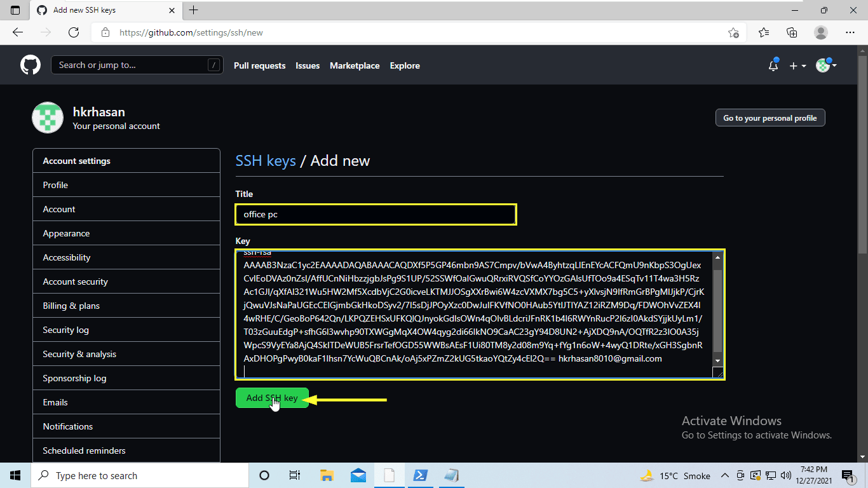Open the hkrhasan username link
Viewport: 868px width, 488px height.
[x=98, y=112]
